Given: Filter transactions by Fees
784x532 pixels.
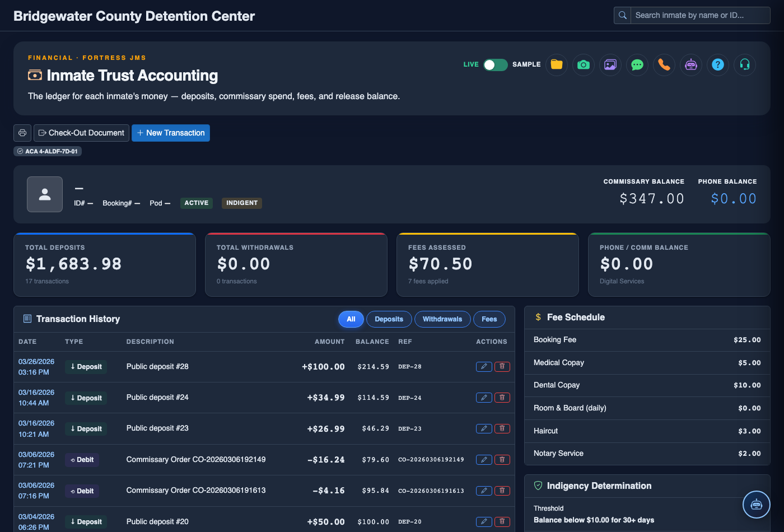Looking at the screenshot, I should coord(489,319).
